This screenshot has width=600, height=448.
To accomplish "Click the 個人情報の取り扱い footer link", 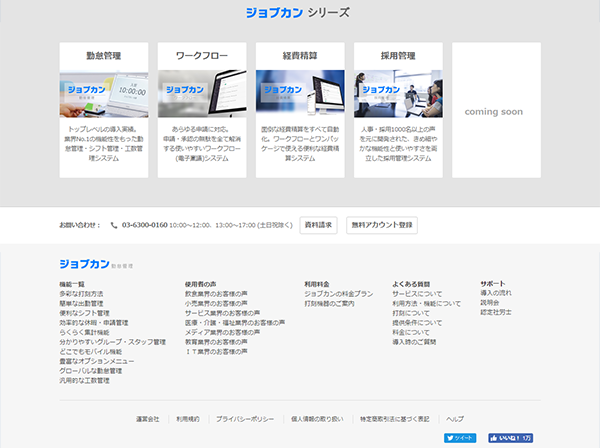I will click(317, 419).
